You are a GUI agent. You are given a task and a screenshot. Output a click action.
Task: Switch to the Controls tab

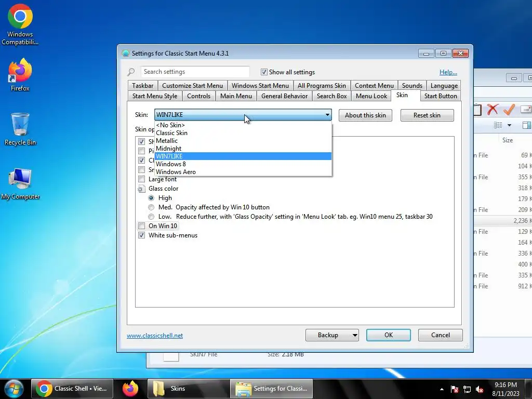click(198, 96)
